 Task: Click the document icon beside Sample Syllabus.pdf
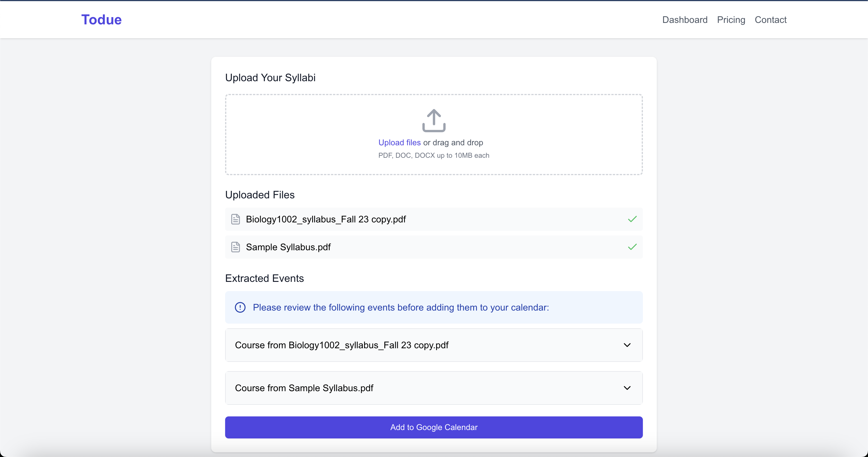(x=236, y=247)
